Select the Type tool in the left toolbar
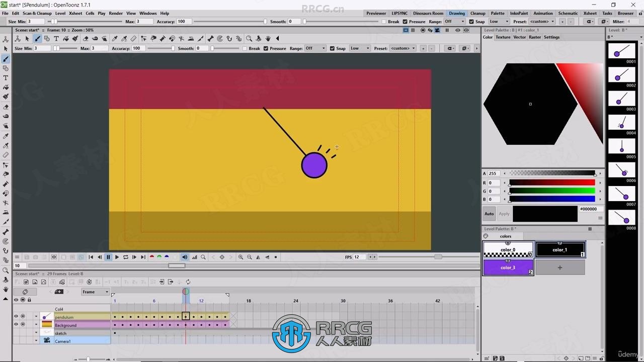This screenshot has height=362, width=644. 6,78
